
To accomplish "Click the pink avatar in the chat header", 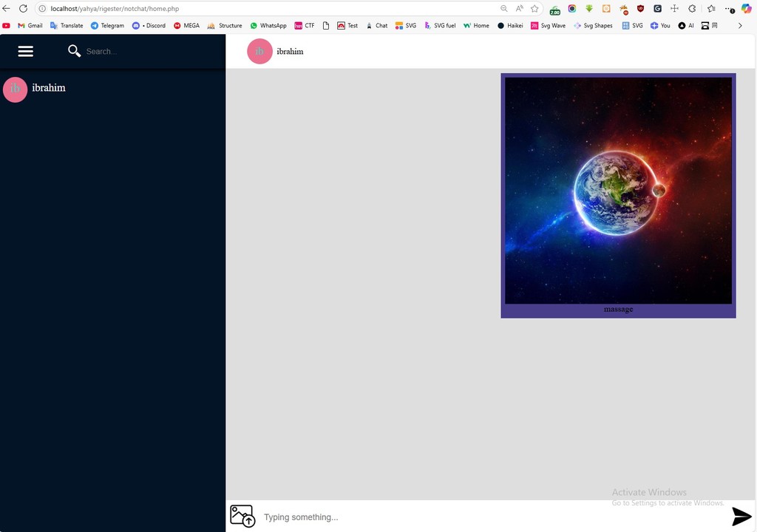I will click(259, 51).
